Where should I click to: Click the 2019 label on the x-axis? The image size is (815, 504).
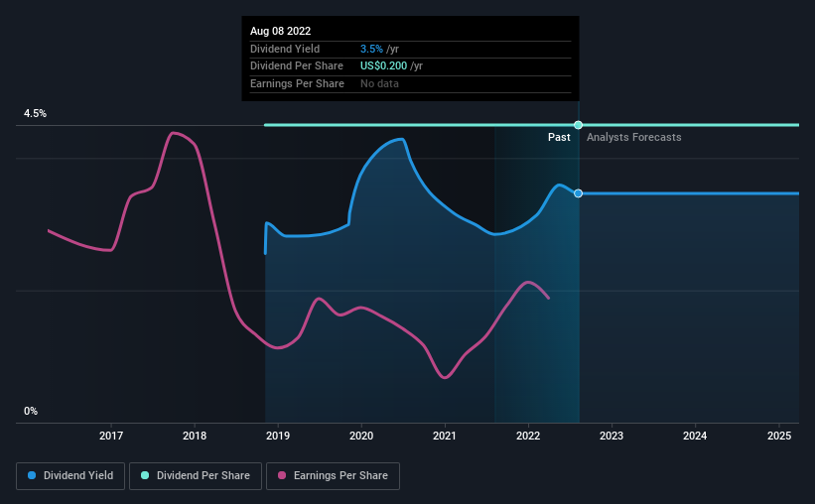[x=278, y=436]
